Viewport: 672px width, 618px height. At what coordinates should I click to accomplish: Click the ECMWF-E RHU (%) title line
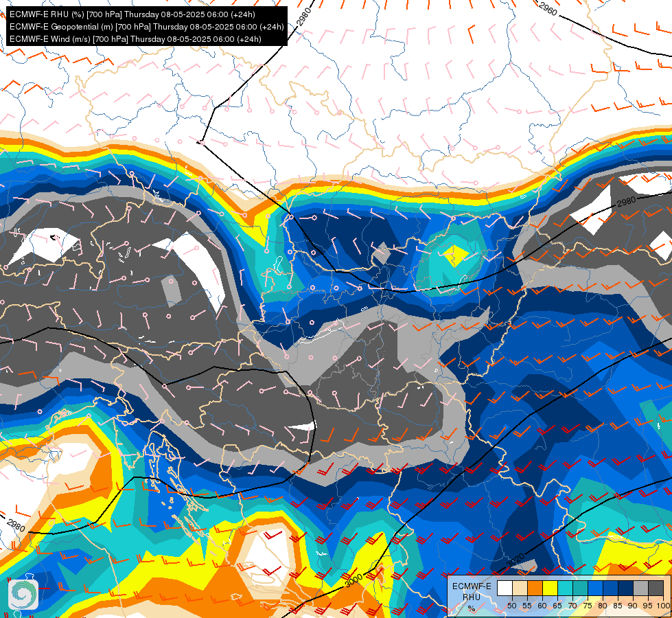tap(132, 14)
